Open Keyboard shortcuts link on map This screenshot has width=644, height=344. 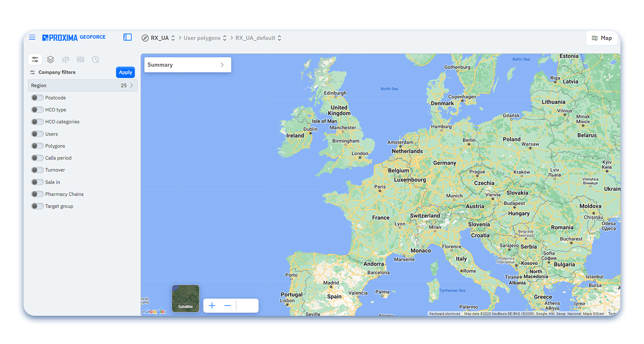pos(444,313)
